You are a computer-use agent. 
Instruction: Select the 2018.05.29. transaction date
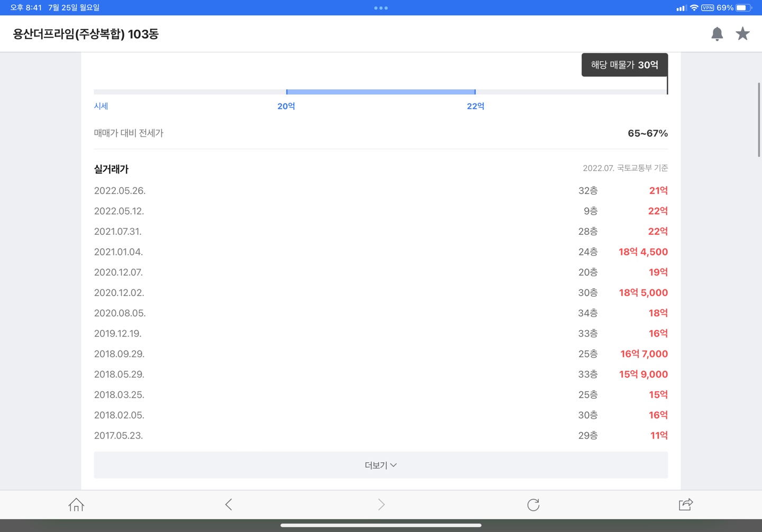pyautogui.click(x=119, y=374)
